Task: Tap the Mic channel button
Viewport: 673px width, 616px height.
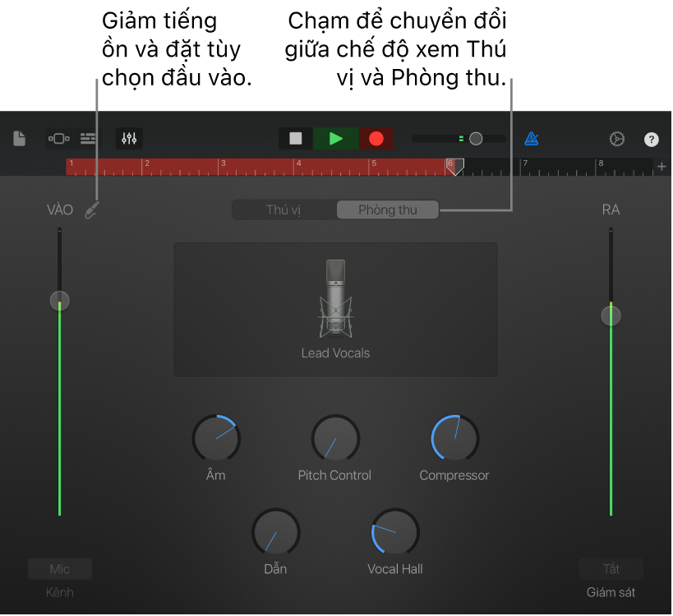Action: click(x=60, y=569)
